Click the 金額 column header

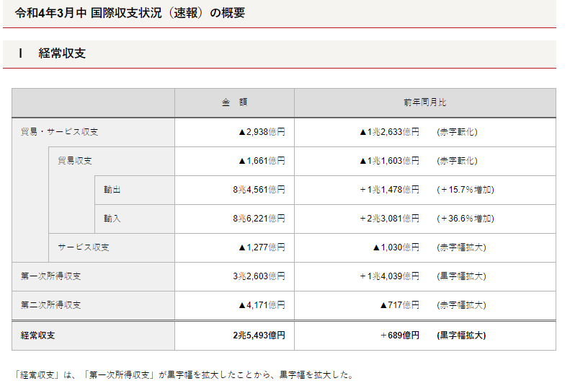coord(234,102)
